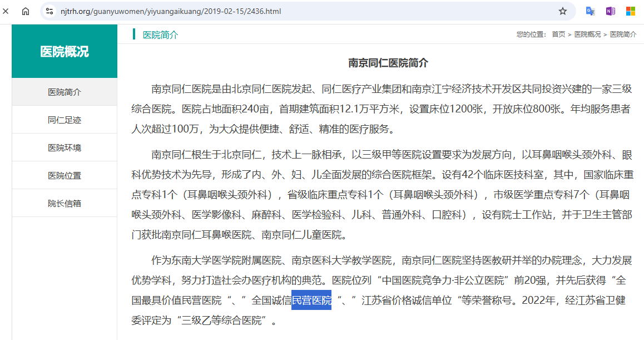Image resolution: width=644 pixels, height=340 pixels.
Task: Click 首页 breadcrumb link
Action: pyautogui.click(x=558, y=35)
